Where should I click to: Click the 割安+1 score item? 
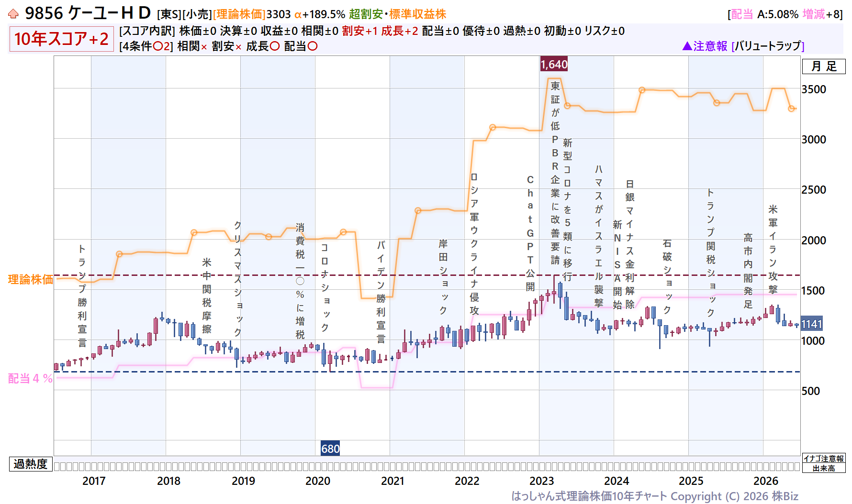[359, 31]
